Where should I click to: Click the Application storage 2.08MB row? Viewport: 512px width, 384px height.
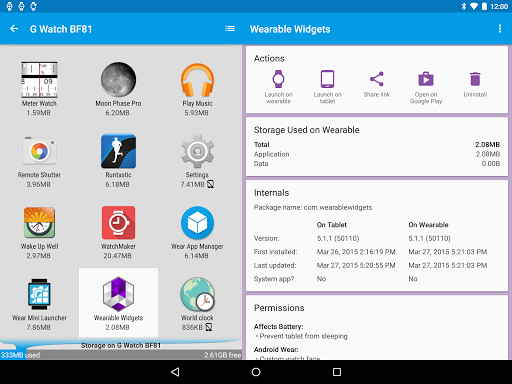click(377, 154)
